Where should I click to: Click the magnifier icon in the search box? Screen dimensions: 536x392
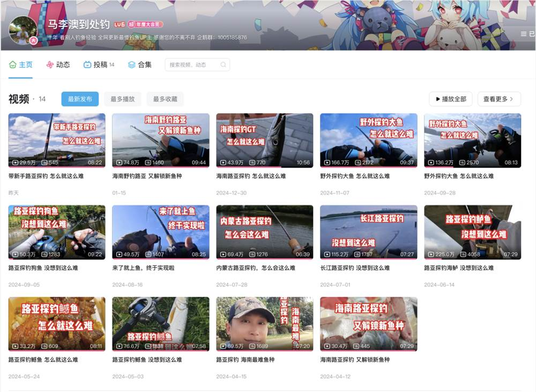223,64
